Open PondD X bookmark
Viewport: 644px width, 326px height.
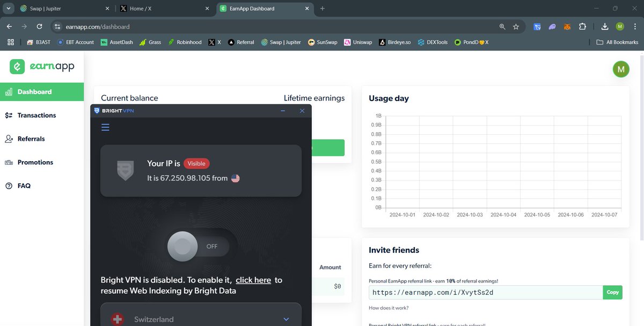click(x=471, y=42)
